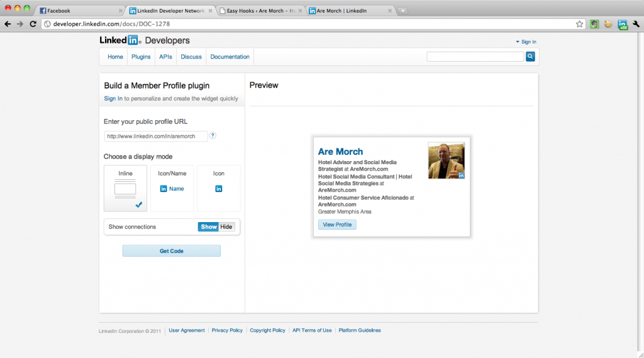Click the LinkedIn badge on profile photo
644x358 pixels.
(461, 176)
